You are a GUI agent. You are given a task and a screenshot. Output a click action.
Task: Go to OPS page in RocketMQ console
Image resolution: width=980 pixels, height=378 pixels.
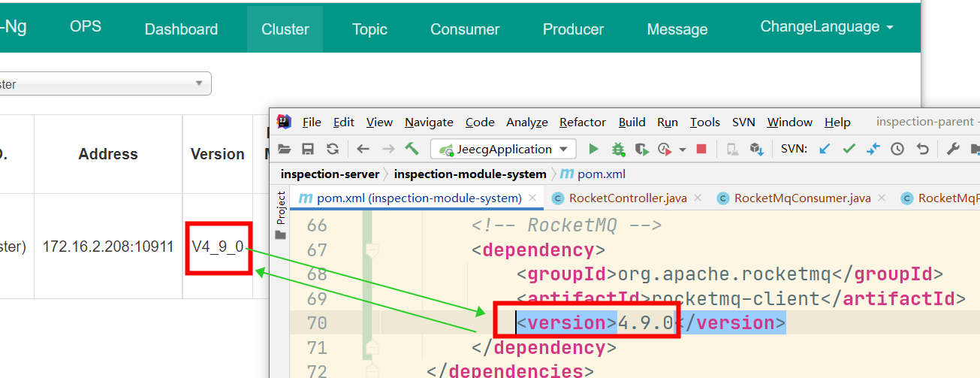pyautogui.click(x=86, y=27)
